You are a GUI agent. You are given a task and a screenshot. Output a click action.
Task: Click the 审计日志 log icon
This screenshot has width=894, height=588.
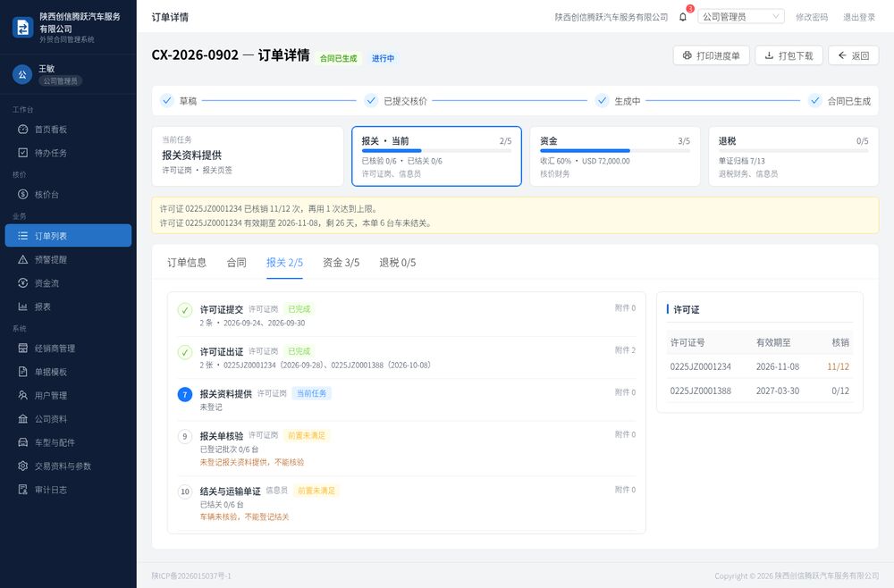pyautogui.click(x=23, y=490)
